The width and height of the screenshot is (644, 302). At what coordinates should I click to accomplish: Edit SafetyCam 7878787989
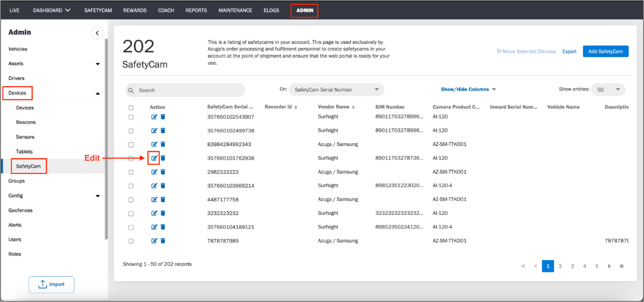154,241
